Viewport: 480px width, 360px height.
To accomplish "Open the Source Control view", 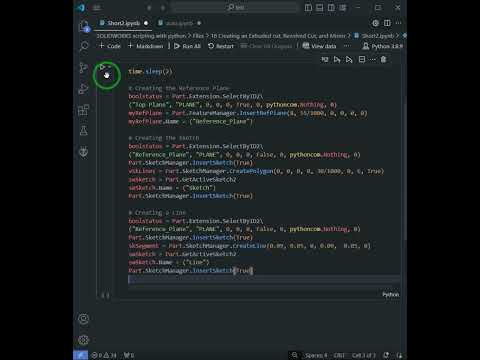I will click(83, 68).
